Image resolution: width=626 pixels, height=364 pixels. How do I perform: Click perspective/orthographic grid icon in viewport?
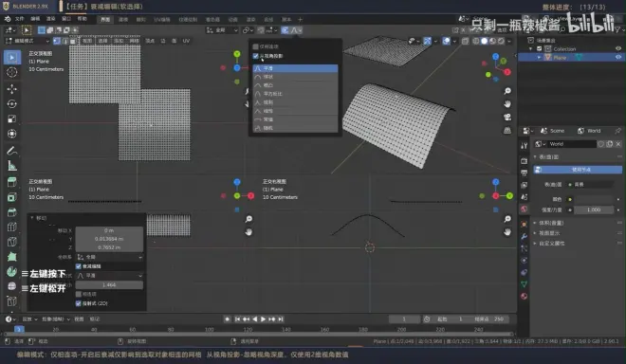coord(507,130)
